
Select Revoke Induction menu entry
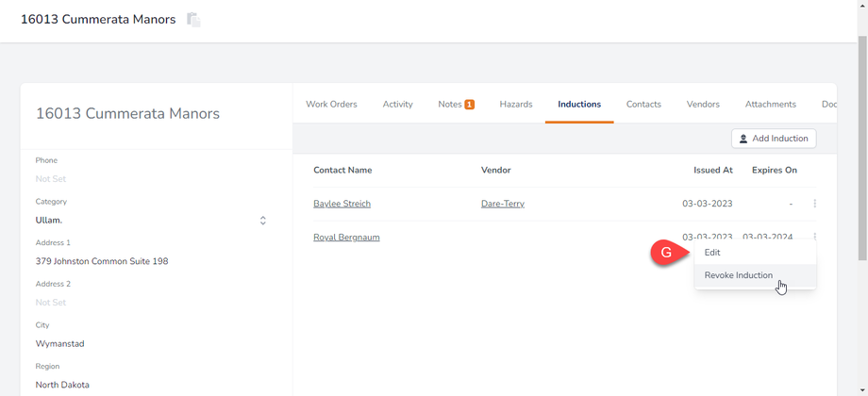coord(739,275)
